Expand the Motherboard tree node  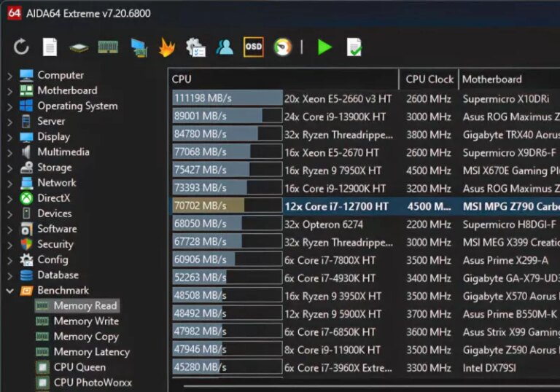[10, 91]
